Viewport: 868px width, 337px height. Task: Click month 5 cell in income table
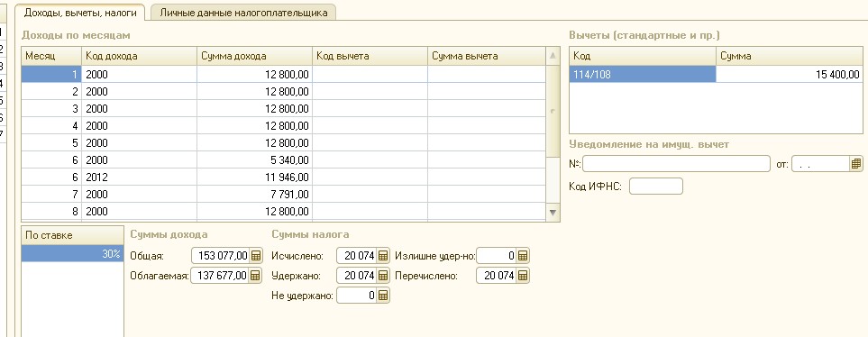[x=51, y=142]
